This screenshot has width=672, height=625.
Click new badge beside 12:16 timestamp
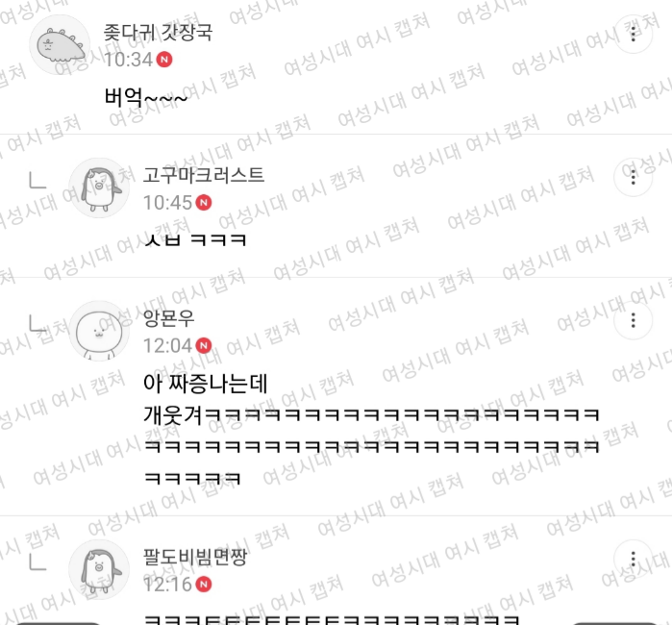click(x=204, y=585)
